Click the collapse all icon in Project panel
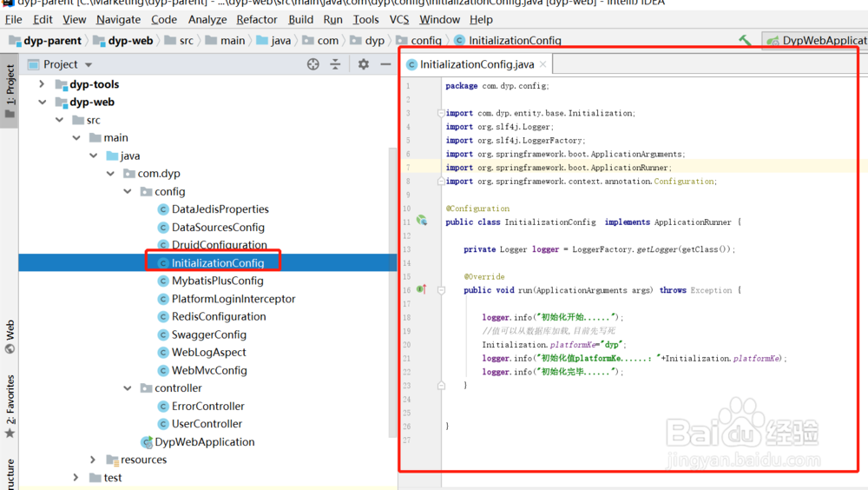 click(x=335, y=64)
